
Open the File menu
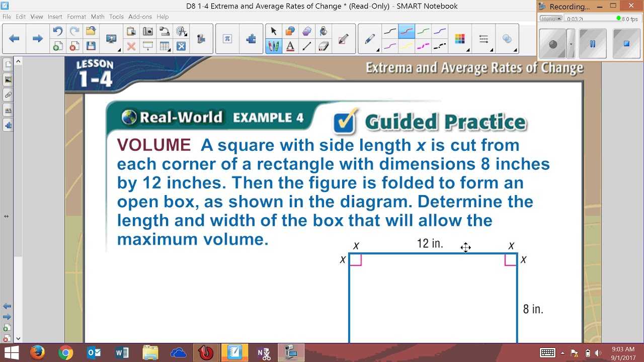(7, 17)
